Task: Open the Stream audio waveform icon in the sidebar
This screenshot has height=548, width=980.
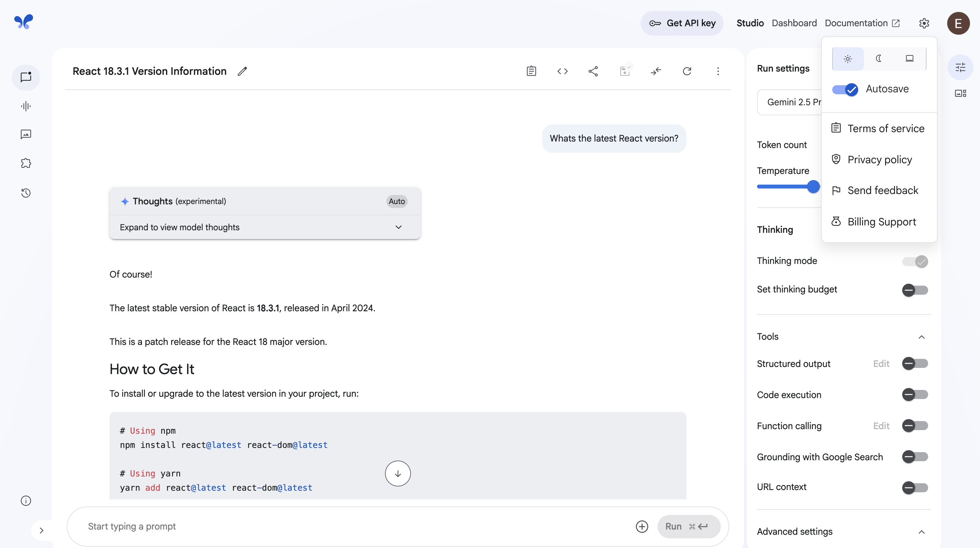Action: 26,106
